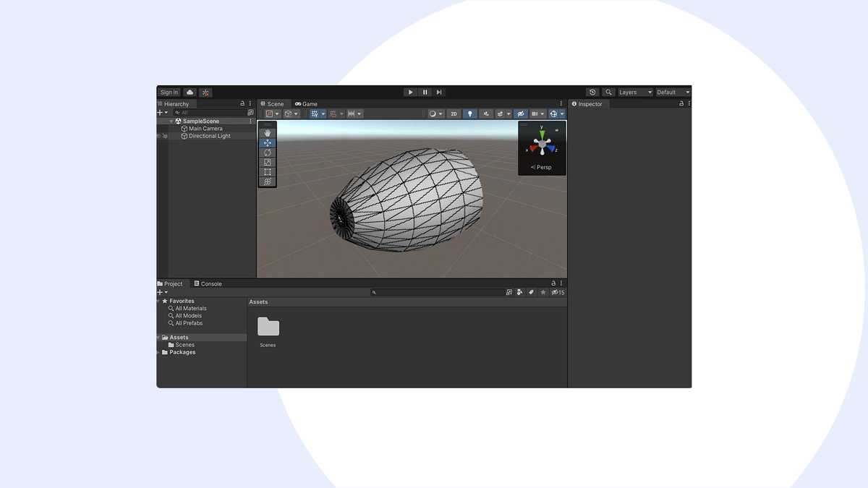The height and width of the screenshot is (488, 868).
Task: Toggle scene audio button
Action: (x=487, y=114)
